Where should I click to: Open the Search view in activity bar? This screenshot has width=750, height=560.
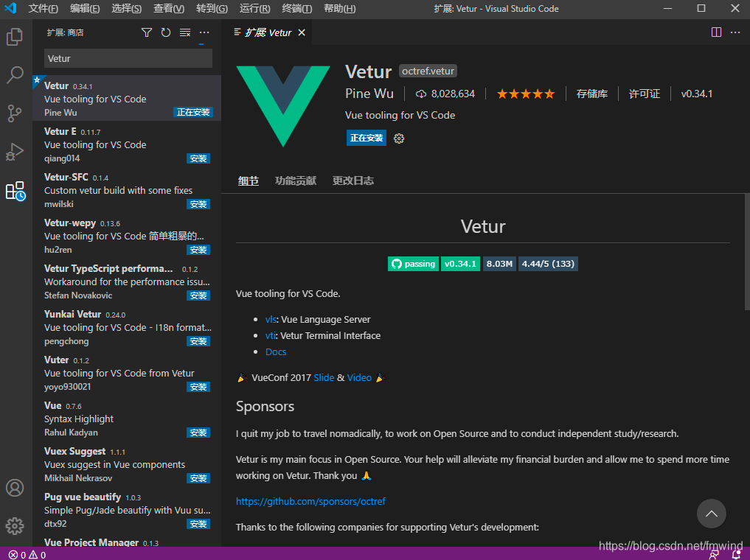14,75
